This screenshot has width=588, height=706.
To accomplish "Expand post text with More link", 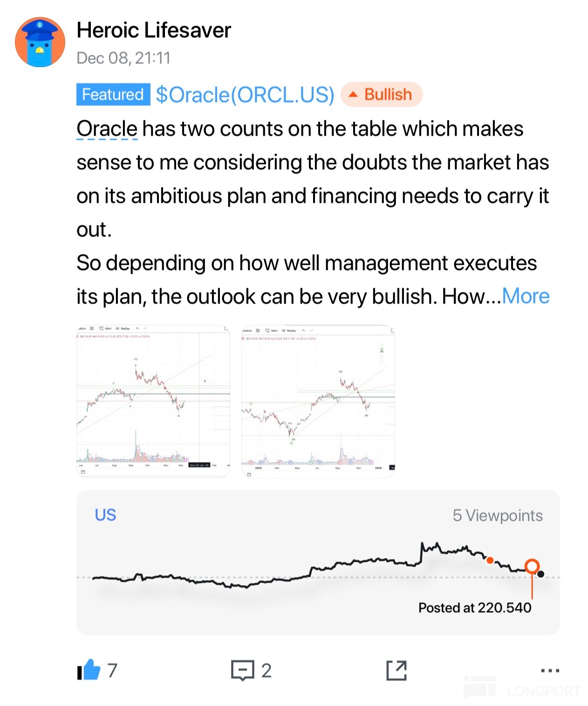I will coord(526,296).
